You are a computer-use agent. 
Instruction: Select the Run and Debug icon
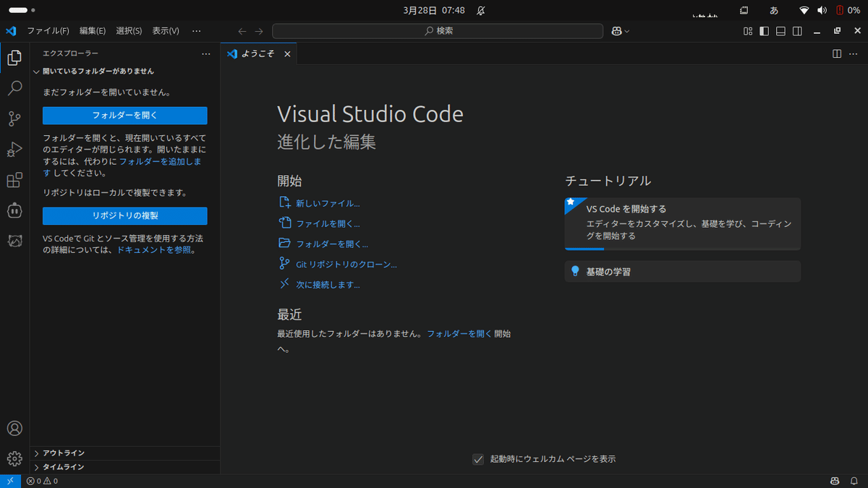[14, 149]
